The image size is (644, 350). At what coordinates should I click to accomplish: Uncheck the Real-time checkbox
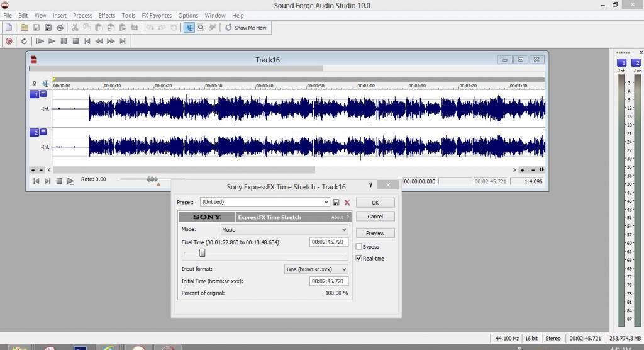[359, 259]
